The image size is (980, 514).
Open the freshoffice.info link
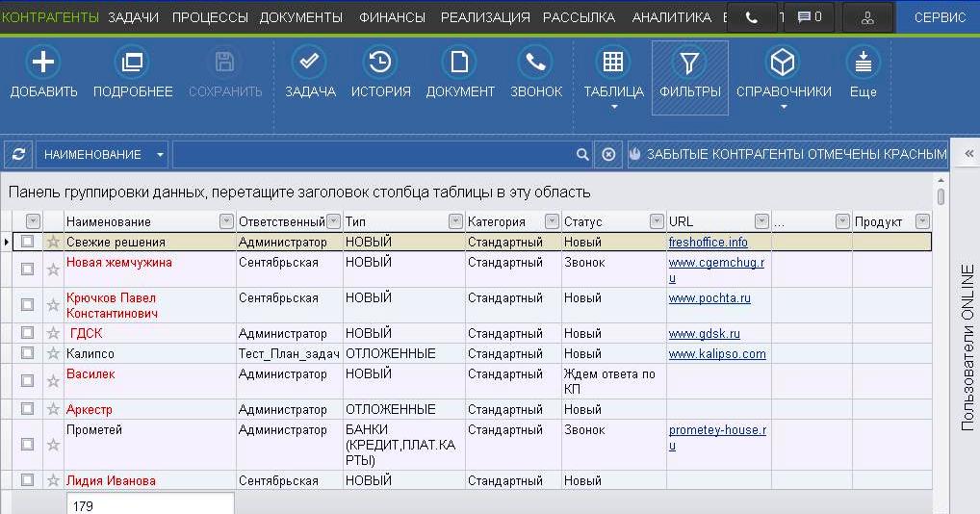click(x=708, y=242)
